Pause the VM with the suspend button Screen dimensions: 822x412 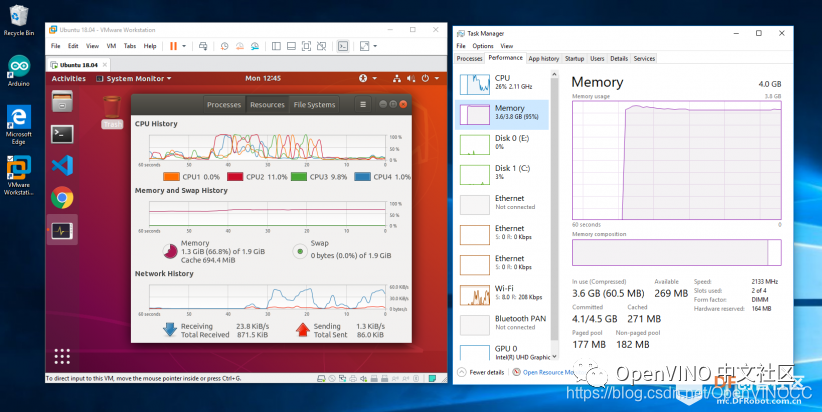pyautogui.click(x=173, y=46)
